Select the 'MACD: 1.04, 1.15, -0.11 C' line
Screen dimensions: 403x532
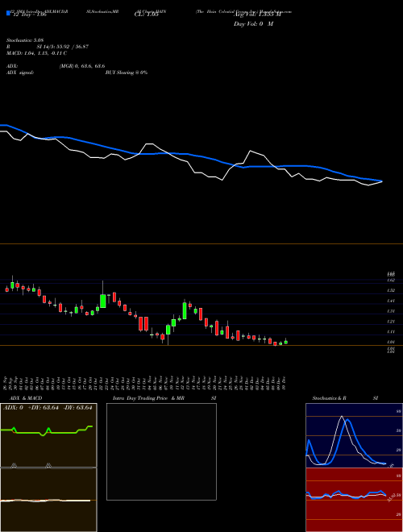pyautogui.click(x=36, y=53)
